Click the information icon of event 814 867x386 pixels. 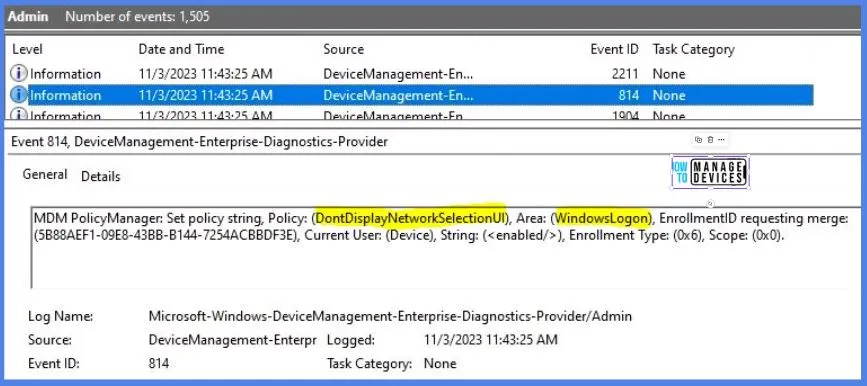[x=19, y=95]
